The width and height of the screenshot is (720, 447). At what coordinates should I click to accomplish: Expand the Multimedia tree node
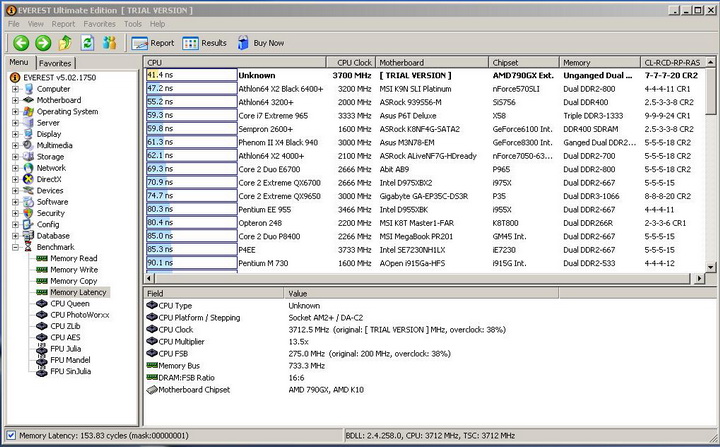(x=15, y=145)
